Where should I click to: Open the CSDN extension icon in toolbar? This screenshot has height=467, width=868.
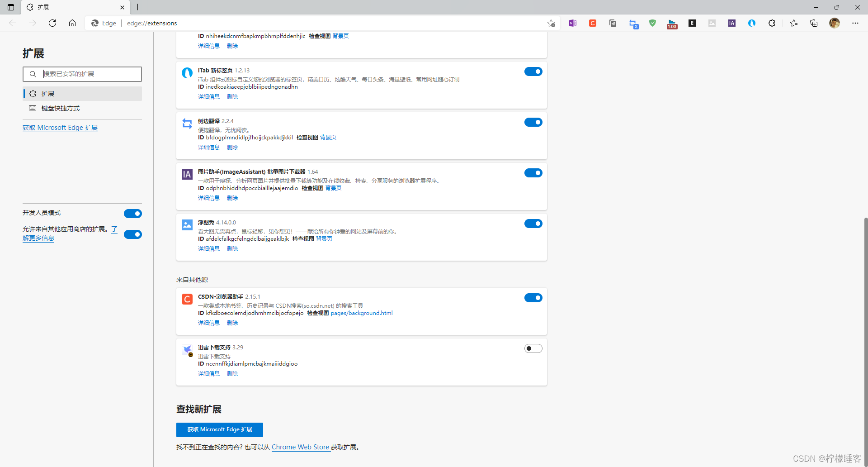(593, 23)
